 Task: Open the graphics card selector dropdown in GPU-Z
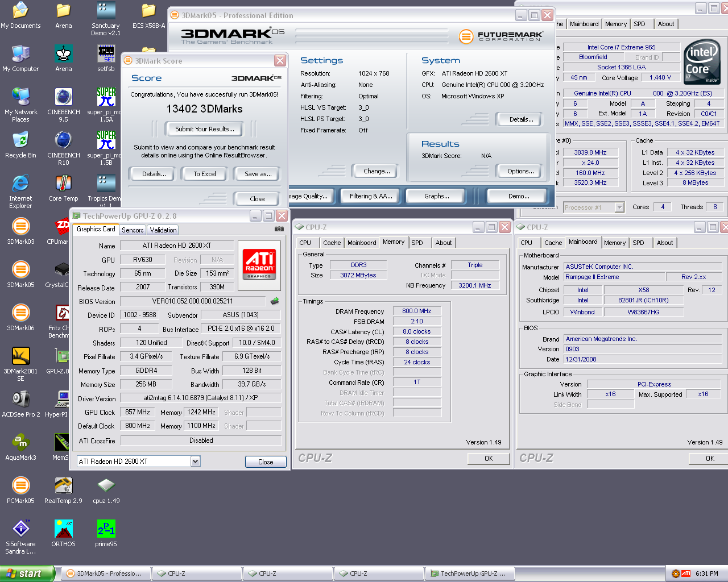point(195,462)
